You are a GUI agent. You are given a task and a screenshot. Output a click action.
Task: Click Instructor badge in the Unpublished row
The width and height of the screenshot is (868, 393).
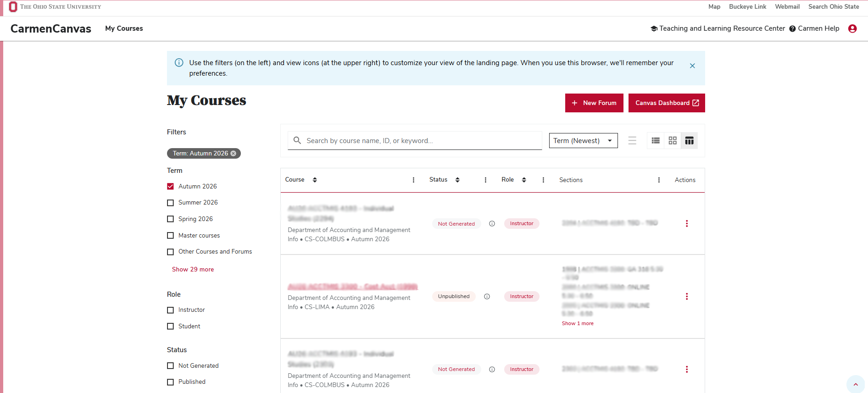click(x=522, y=296)
